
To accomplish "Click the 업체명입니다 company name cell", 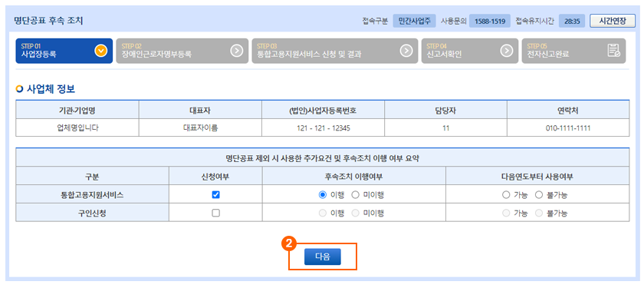I will (x=77, y=128).
